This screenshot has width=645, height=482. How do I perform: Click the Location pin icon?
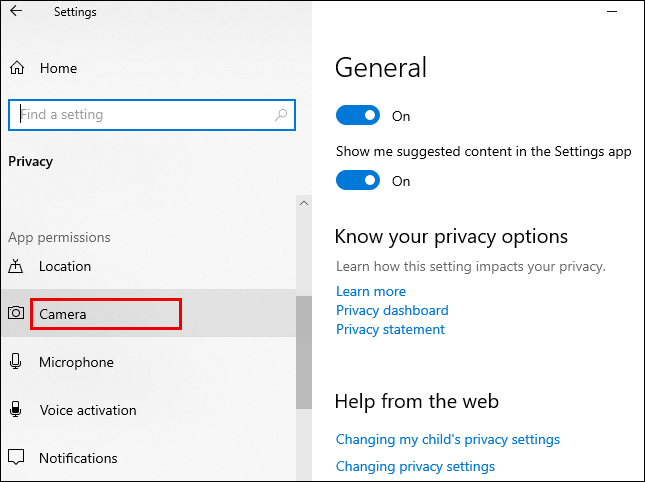16,266
